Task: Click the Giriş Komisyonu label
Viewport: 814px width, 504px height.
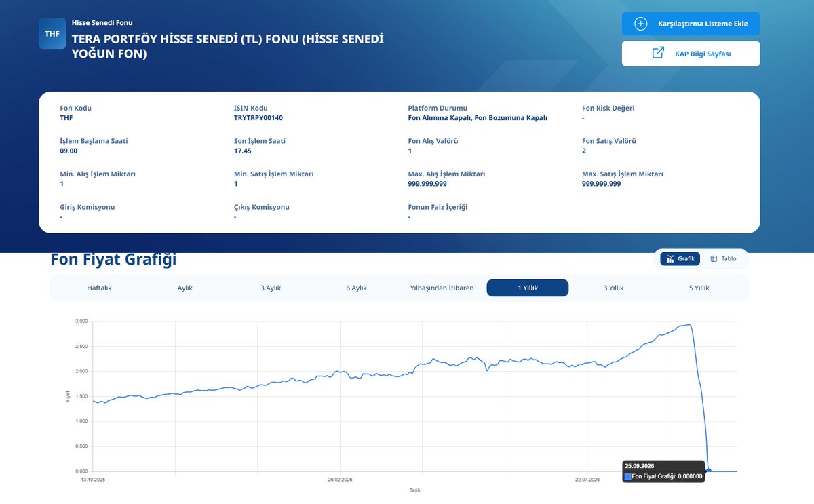Action: [88, 207]
